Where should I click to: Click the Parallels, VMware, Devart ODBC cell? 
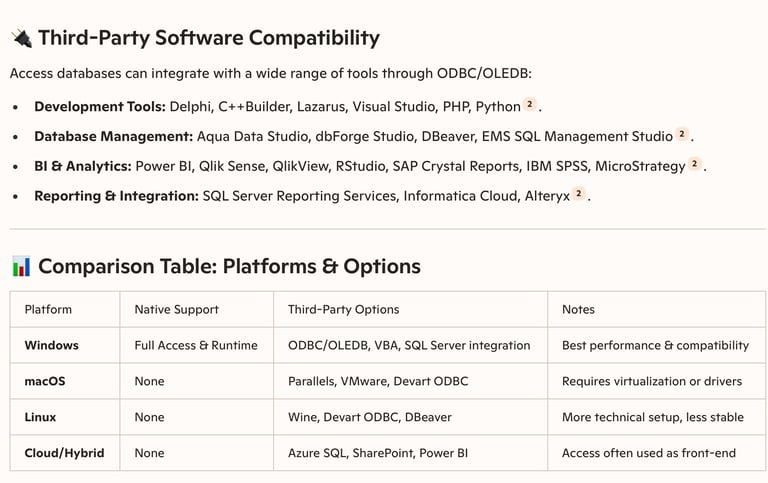coord(377,382)
